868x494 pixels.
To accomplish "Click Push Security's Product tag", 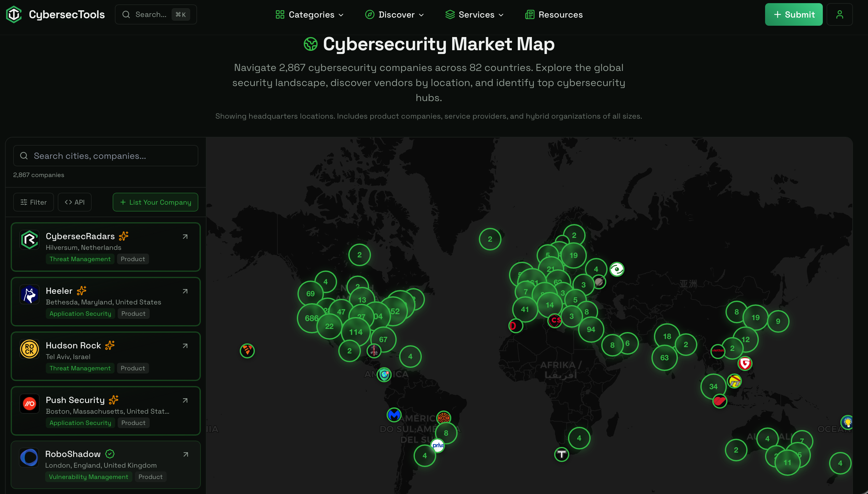I will [133, 423].
